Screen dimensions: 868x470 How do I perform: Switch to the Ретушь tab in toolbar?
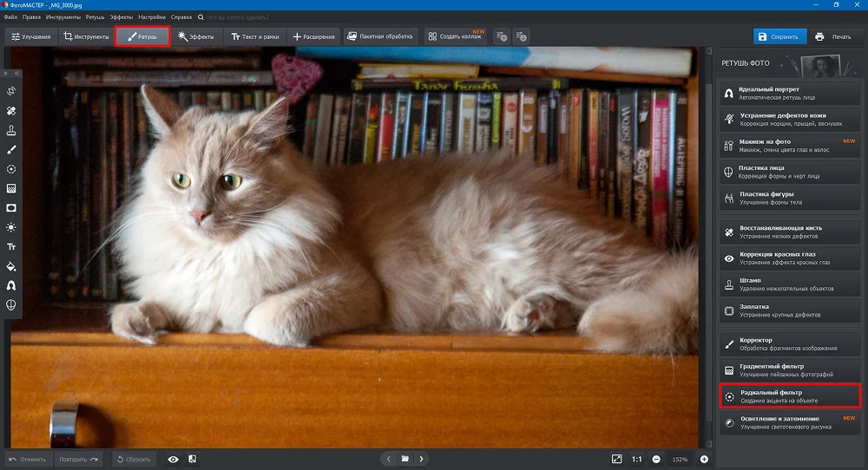(x=142, y=36)
